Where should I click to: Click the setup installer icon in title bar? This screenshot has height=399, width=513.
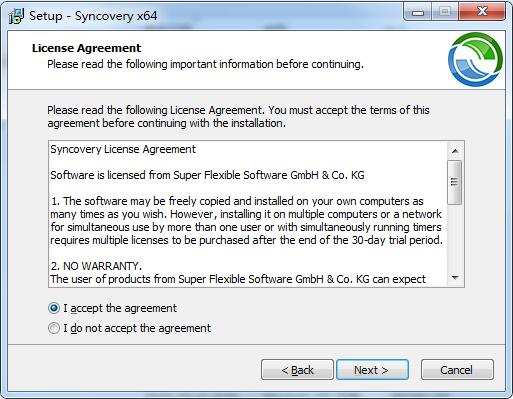click(16, 16)
